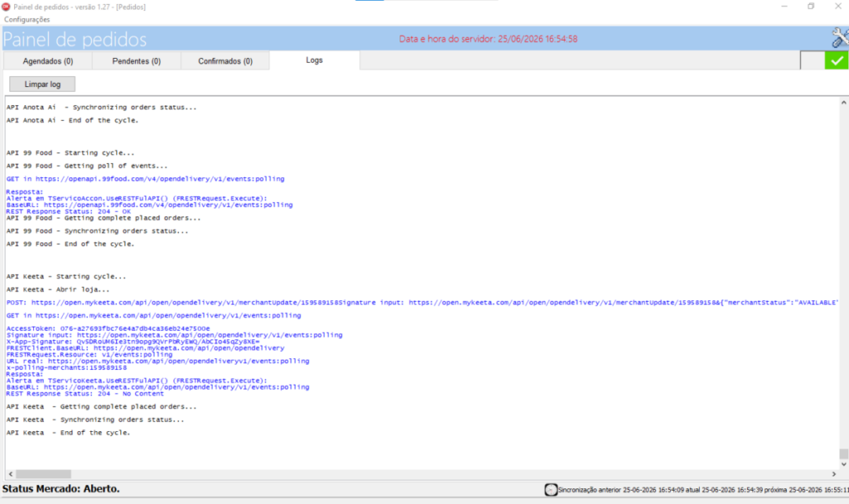Click the green checkmark status icon
The height and width of the screenshot is (504, 849).
(x=837, y=61)
